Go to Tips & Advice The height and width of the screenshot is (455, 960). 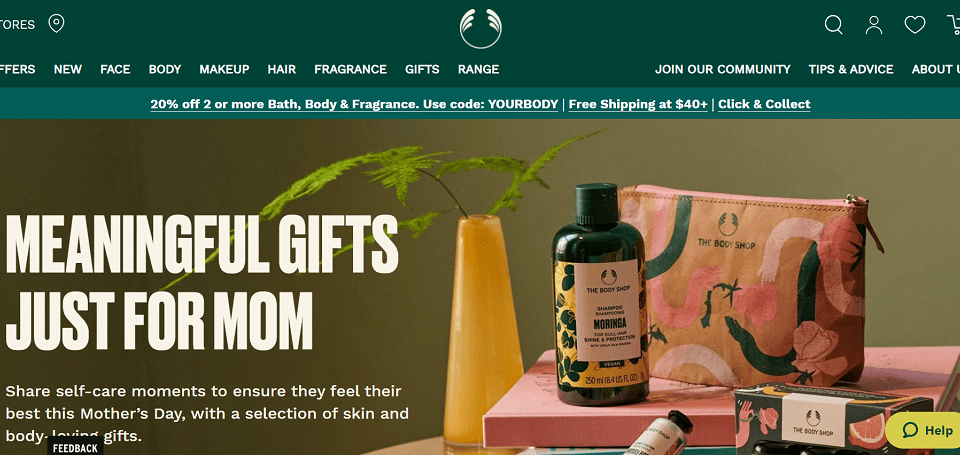point(850,69)
